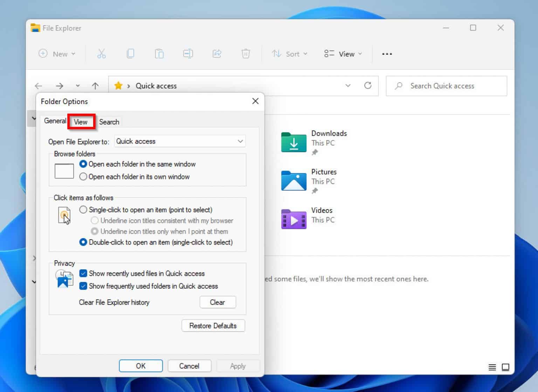Rename using the Rename toolbar icon
Image resolution: width=538 pixels, height=392 pixels.
pos(188,54)
